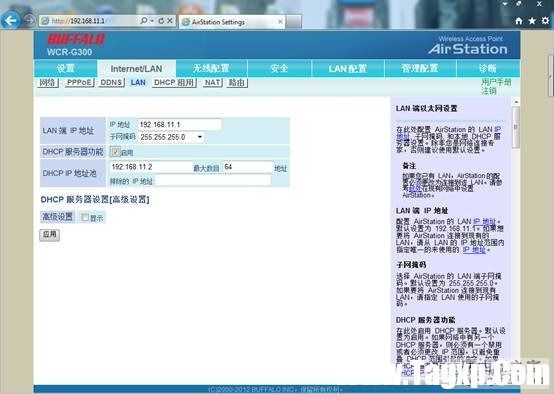Click the AirStation banner title
554x394 pixels.
[x=468, y=49]
